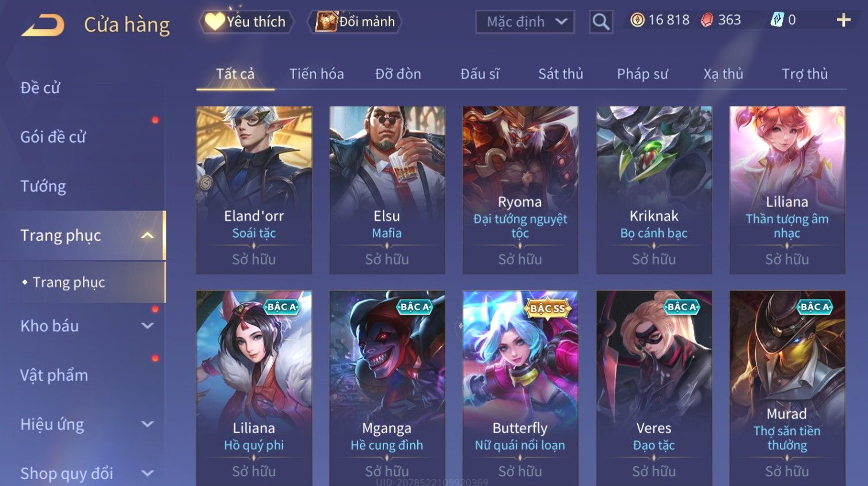This screenshot has height=486, width=868.
Task: Switch to the Pháp sư tab
Action: [x=642, y=74]
